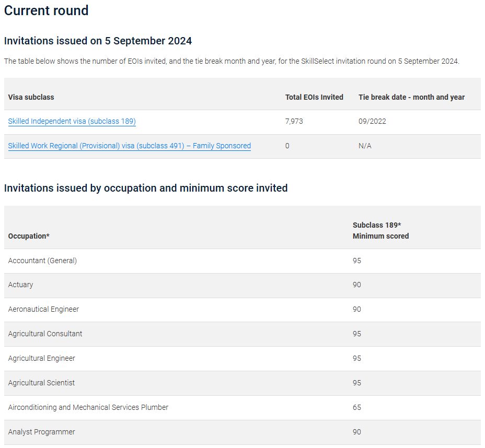The image size is (485, 448).
Task: Click the Agricultural Consultant occupation cell
Action: coord(45,334)
